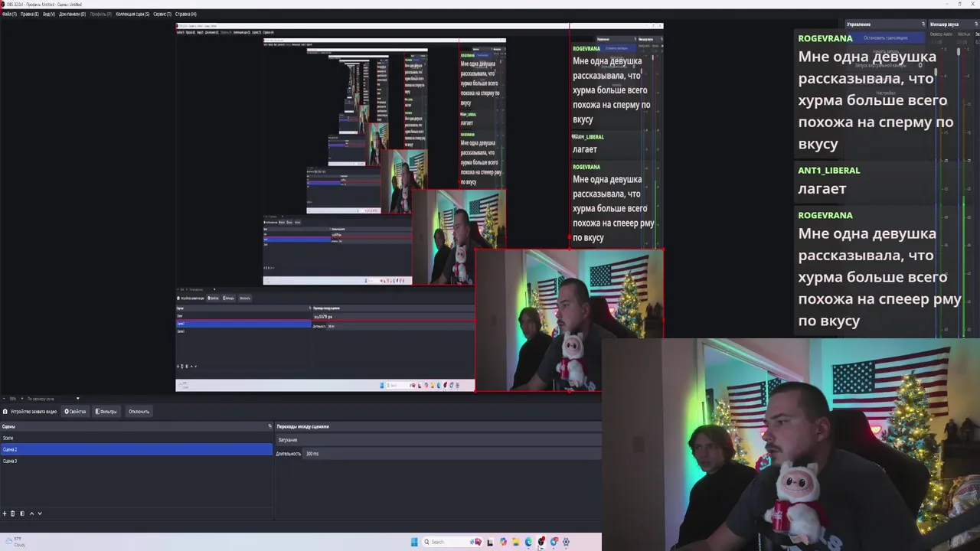
Task: Open virtual camera settings gear icon
Action: click(x=920, y=66)
